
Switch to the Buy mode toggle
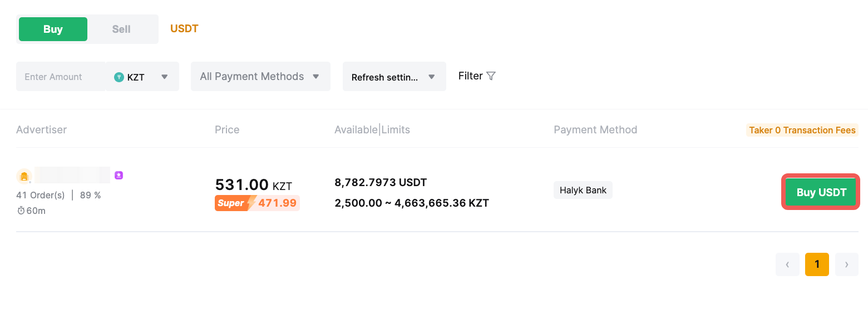coord(53,29)
